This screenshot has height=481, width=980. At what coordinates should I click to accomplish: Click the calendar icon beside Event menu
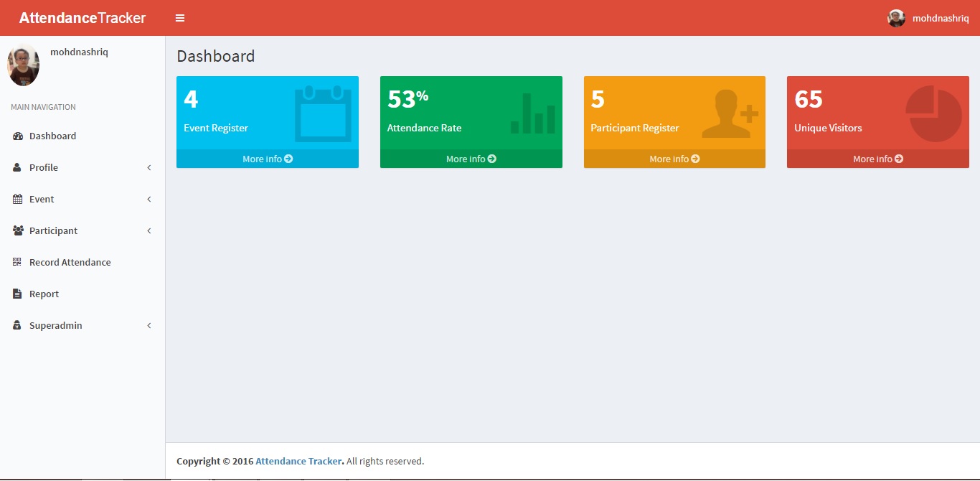pos(17,199)
